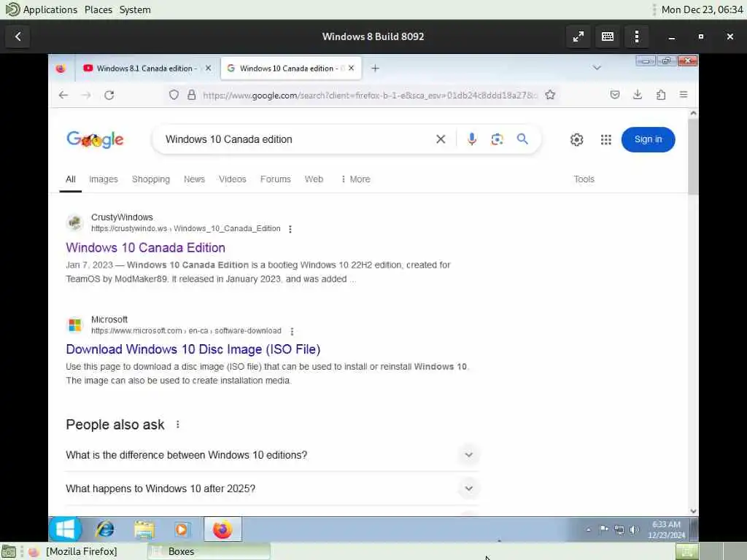The height and width of the screenshot is (560, 747).
Task: Show hidden tray icons arrow
Action: [x=589, y=529]
